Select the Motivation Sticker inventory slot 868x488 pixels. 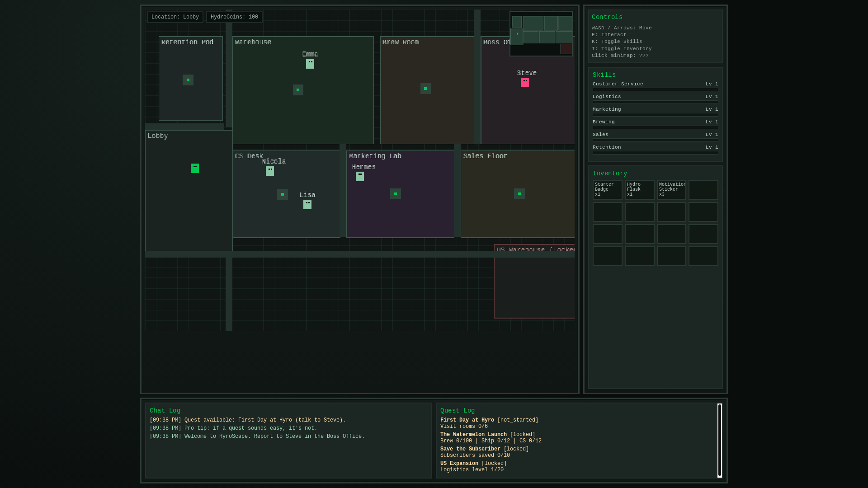tap(671, 190)
